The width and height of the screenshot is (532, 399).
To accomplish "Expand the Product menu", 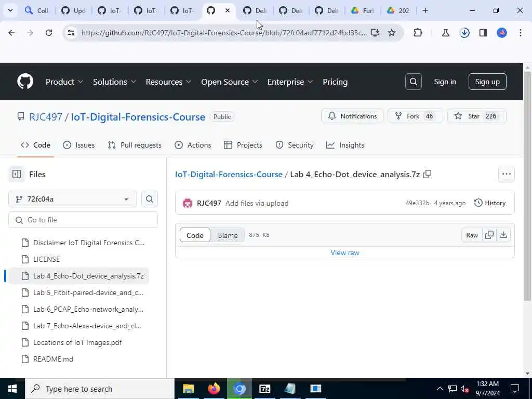I will 64,82.
